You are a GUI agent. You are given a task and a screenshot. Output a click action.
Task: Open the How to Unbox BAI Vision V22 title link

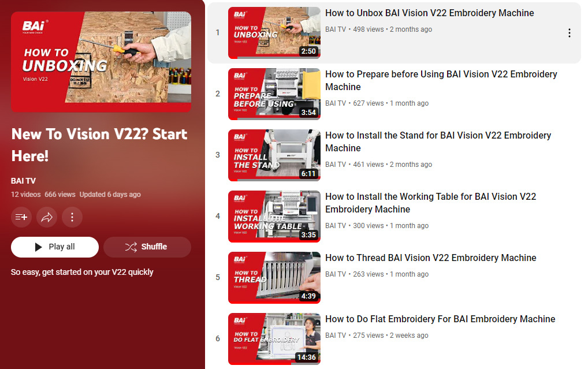tap(429, 13)
